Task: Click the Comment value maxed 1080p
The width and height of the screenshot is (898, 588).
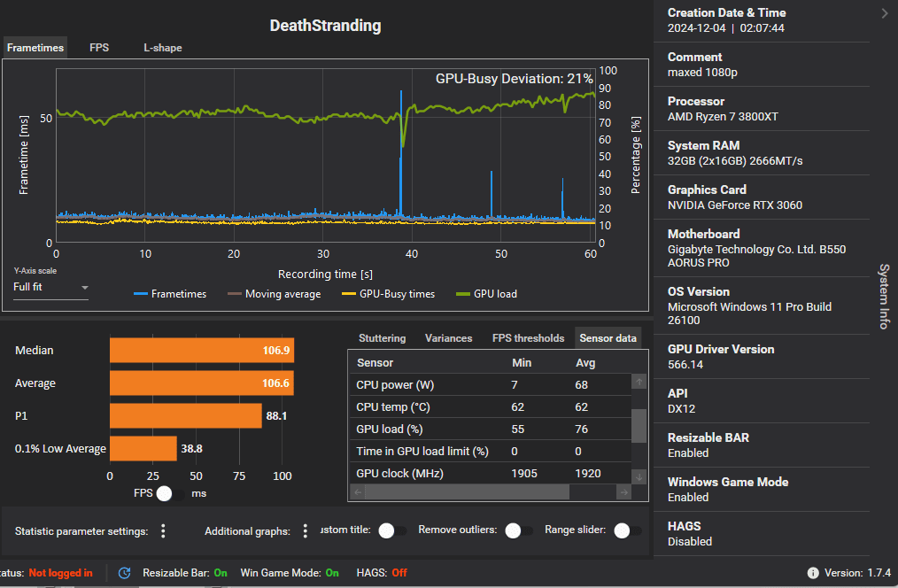Action: click(702, 72)
